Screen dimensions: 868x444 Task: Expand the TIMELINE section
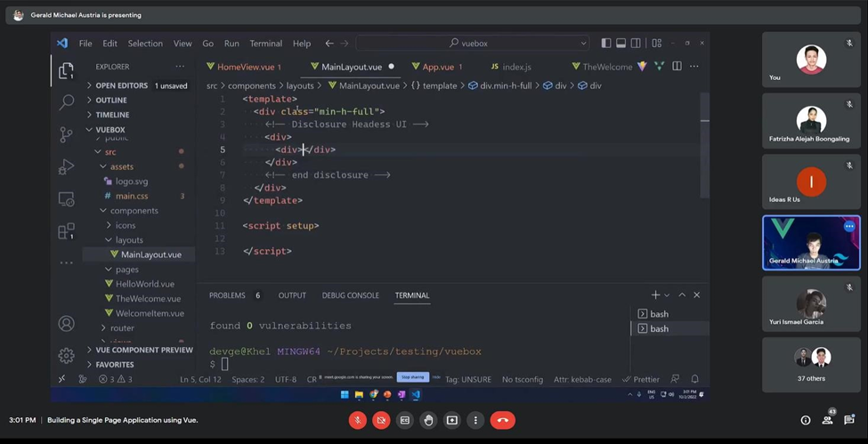tap(140, 115)
